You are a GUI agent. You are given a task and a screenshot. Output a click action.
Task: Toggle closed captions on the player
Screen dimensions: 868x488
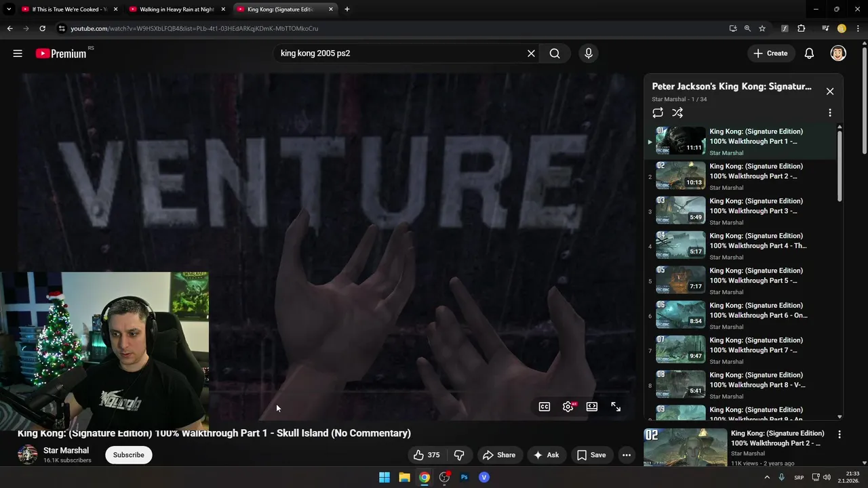(544, 407)
